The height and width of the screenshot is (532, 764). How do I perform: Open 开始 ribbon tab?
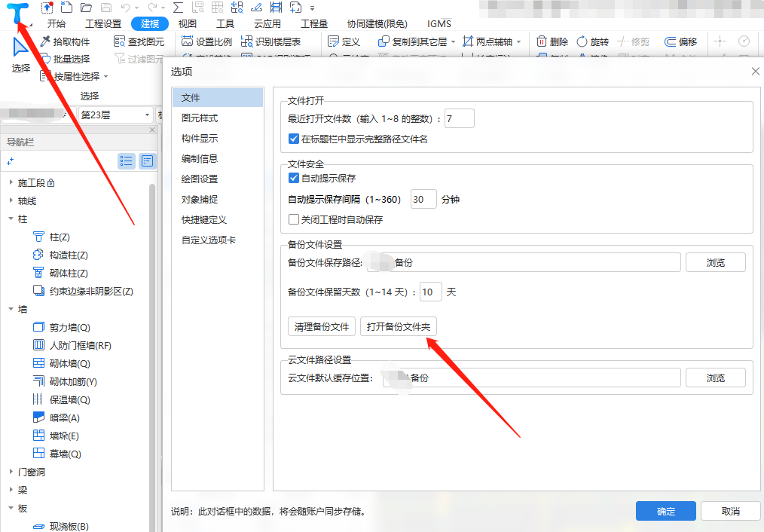(57, 23)
